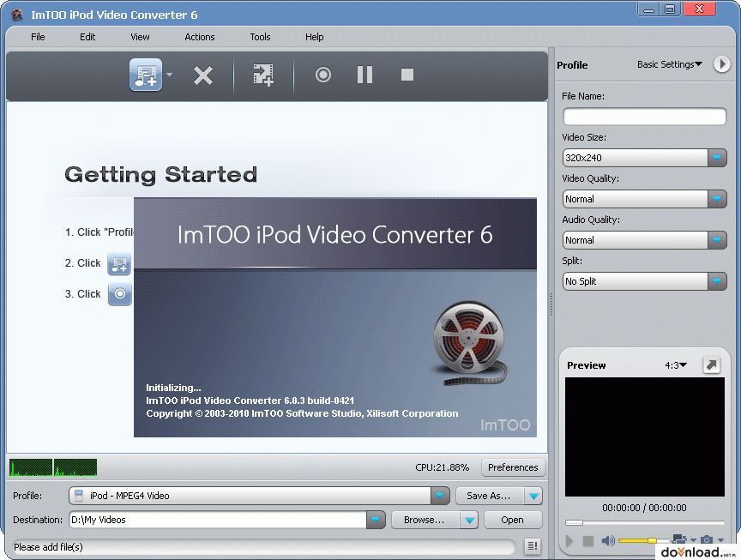The height and width of the screenshot is (560, 741).
Task: Open the preview aspect ratio 4:3 dropdown
Action: pyautogui.click(x=676, y=365)
